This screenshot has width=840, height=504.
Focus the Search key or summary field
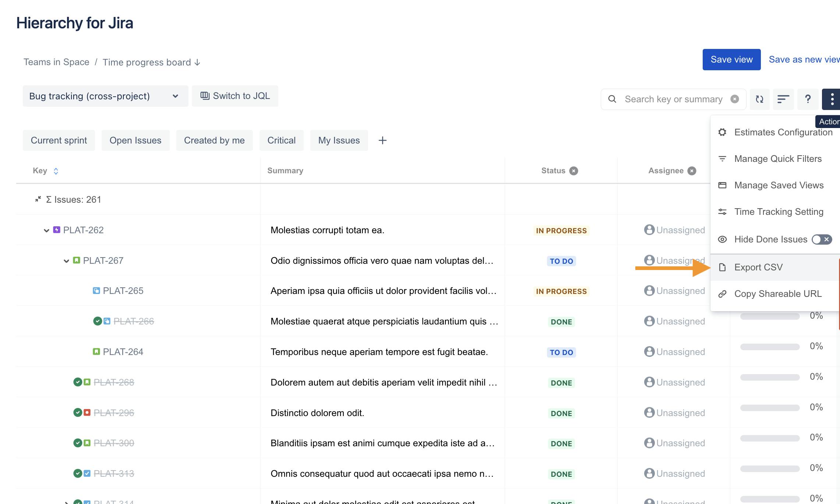[x=674, y=99]
